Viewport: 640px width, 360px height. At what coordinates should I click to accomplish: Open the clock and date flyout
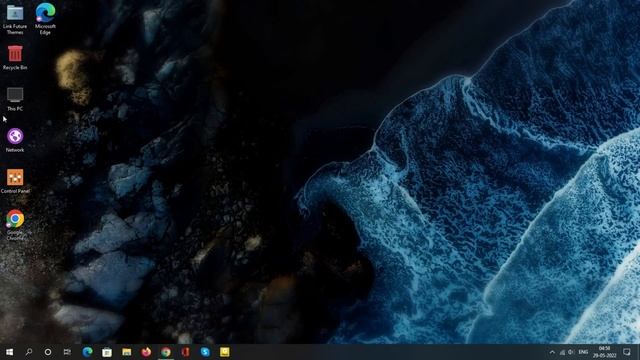[x=604, y=352]
